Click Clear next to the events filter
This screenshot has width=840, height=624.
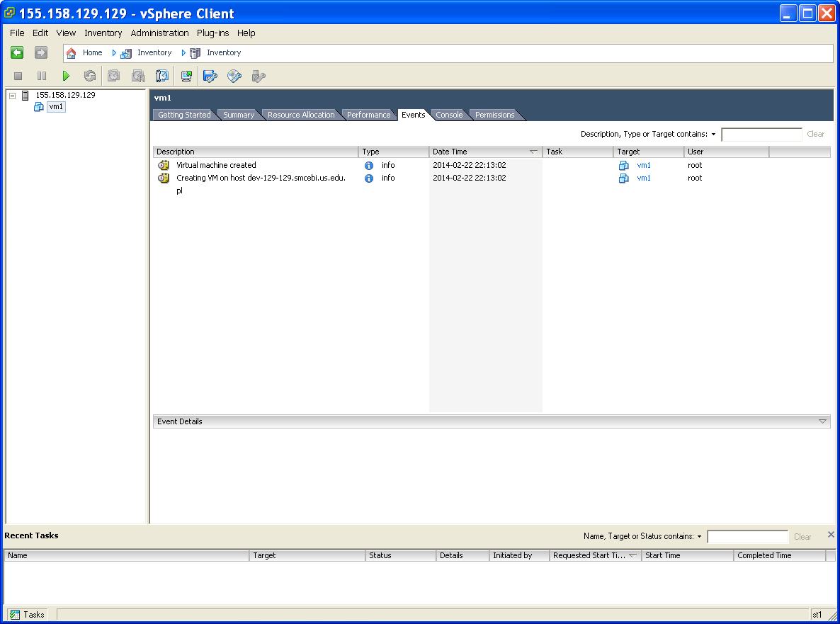[815, 135]
